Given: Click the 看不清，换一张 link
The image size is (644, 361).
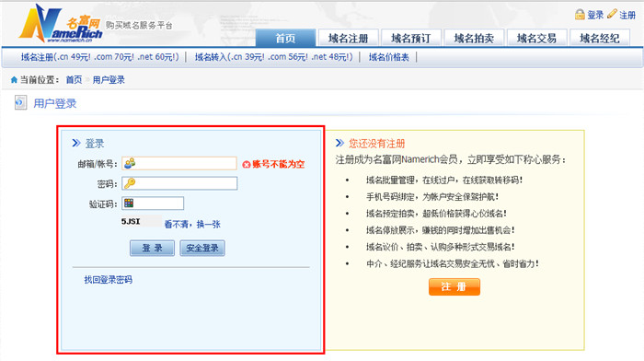Looking at the screenshot, I should pyautogui.click(x=192, y=224).
